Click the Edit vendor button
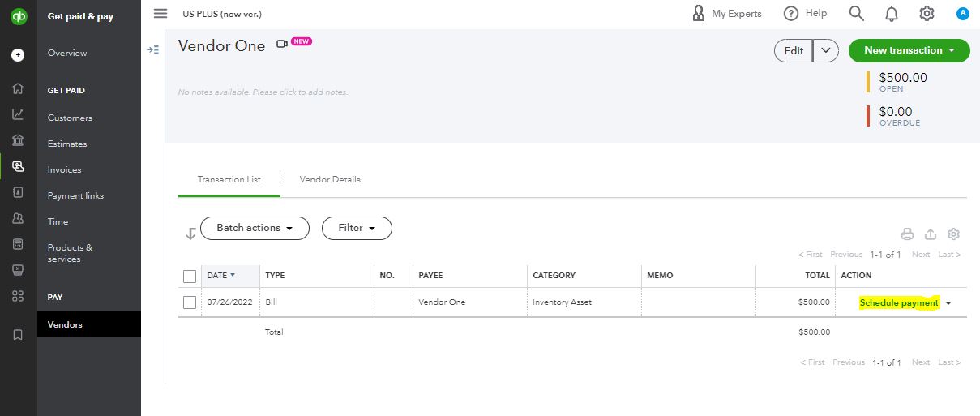This screenshot has width=980, height=416. pyautogui.click(x=794, y=50)
